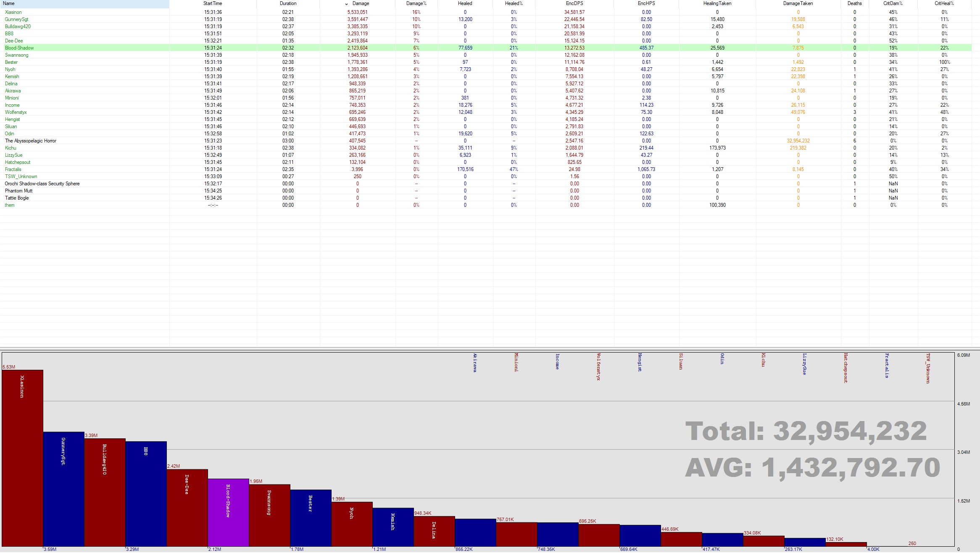
Task: Sort by the Damage column header
Action: point(360,3)
